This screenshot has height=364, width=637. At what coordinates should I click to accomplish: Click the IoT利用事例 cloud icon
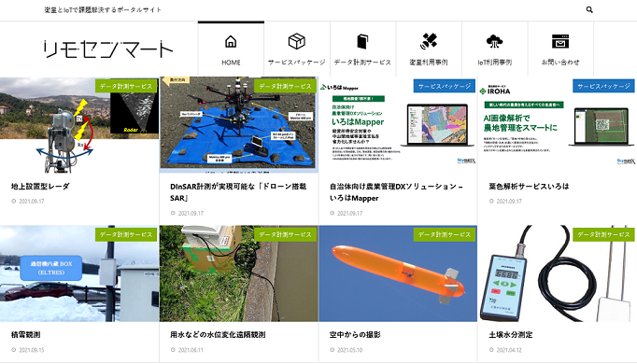(x=494, y=41)
